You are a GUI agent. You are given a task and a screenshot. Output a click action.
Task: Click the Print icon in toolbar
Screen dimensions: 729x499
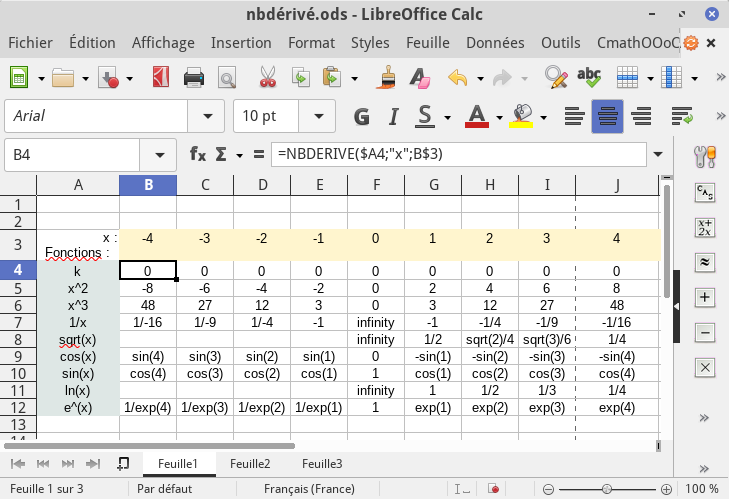pyautogui.click(x=194, y=78)
